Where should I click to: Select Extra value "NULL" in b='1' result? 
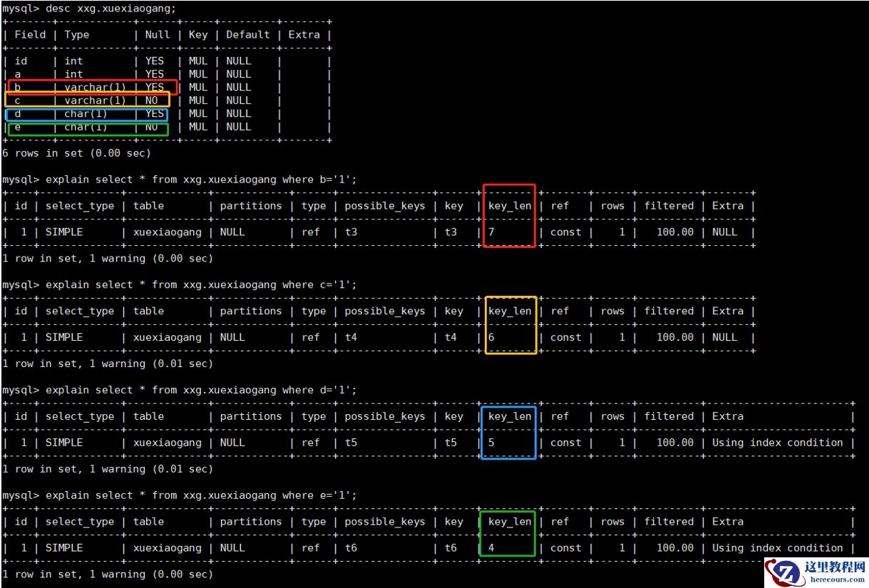click(x=724, y=232)
